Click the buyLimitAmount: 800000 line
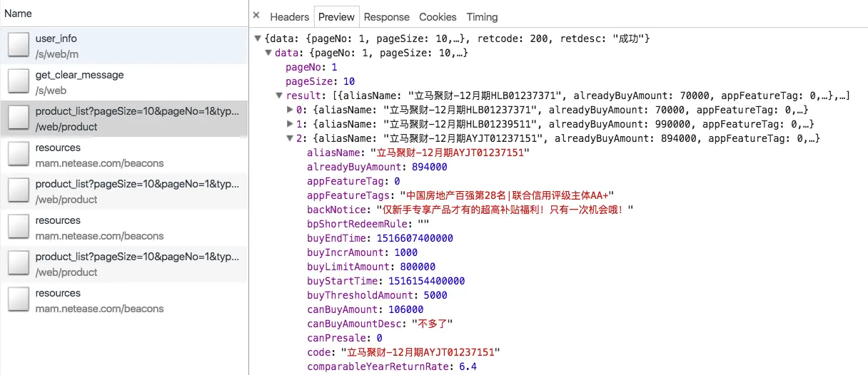This screenshot has height=375, width=868. (371, 267)
